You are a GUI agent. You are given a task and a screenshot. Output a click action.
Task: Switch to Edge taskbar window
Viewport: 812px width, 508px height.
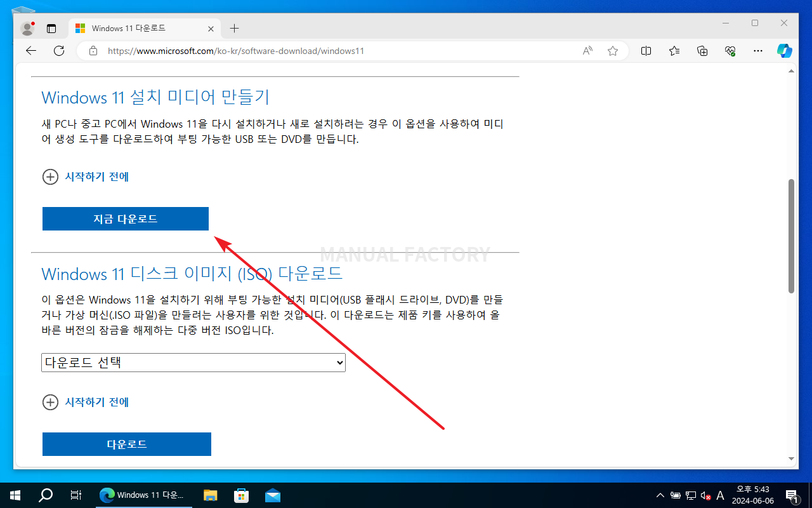pyautogui.click(x=145, y=495)
